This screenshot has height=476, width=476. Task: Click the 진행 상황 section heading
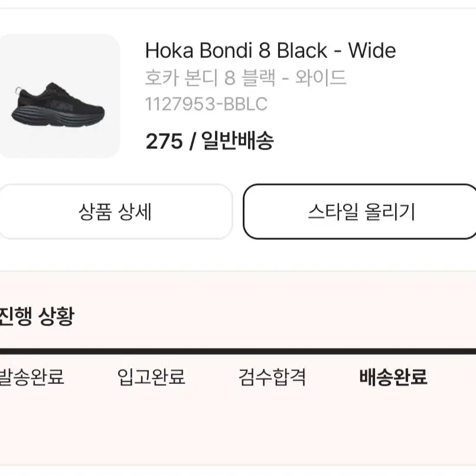pyautogui.click(x=37, y=316)
